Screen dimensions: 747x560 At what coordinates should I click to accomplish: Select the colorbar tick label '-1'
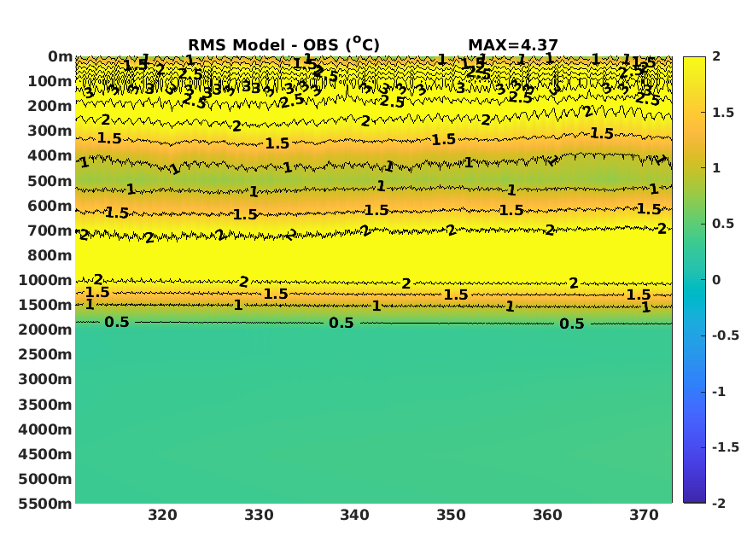[719, 392]
